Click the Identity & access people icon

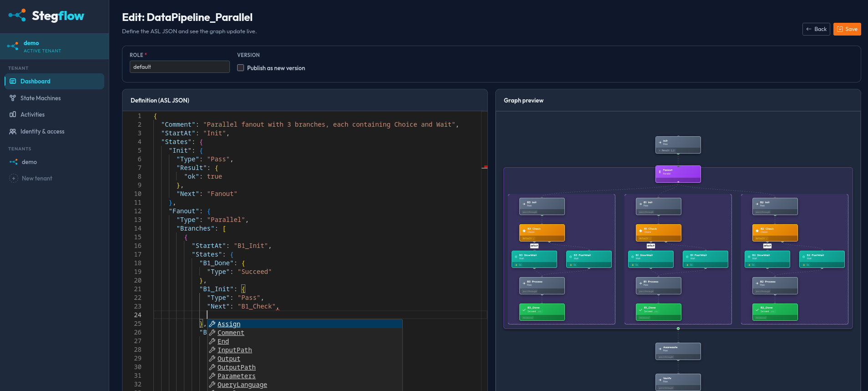click(13, 131)
